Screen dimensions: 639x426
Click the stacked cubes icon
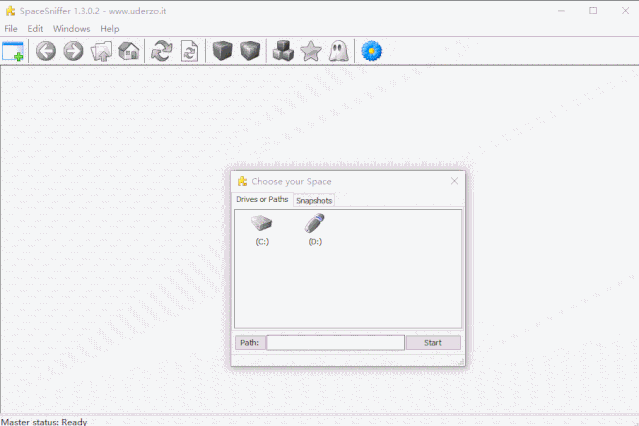[x=283, y=51]
